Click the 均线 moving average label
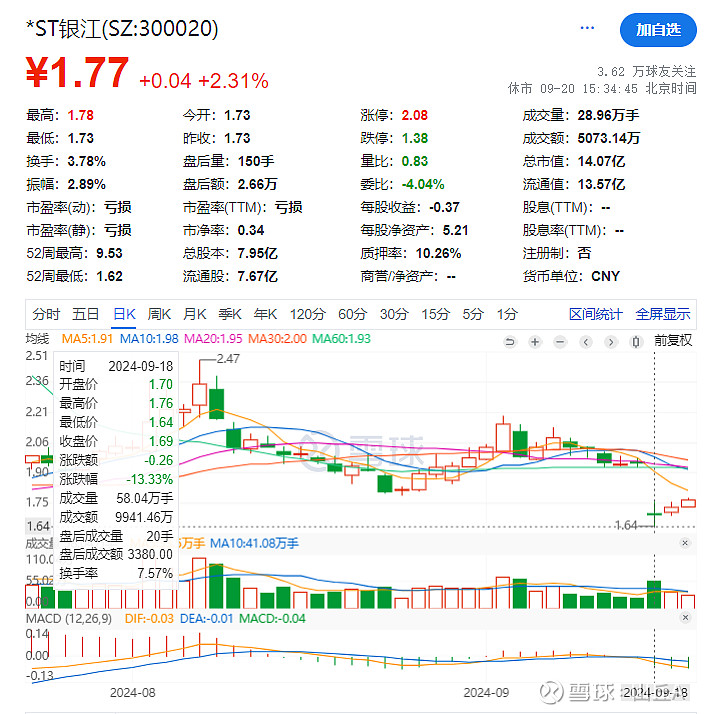 (x=37, y=339)
